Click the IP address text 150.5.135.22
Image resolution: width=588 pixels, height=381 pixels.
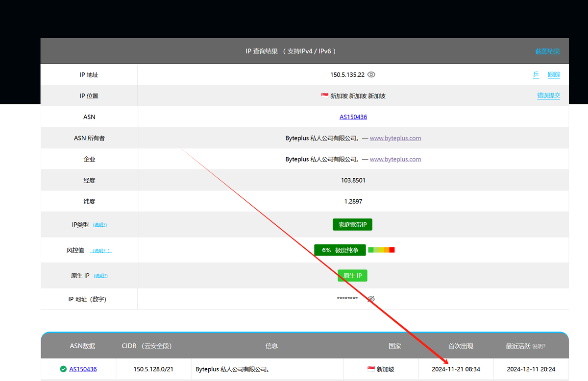(x=347, y=75)
